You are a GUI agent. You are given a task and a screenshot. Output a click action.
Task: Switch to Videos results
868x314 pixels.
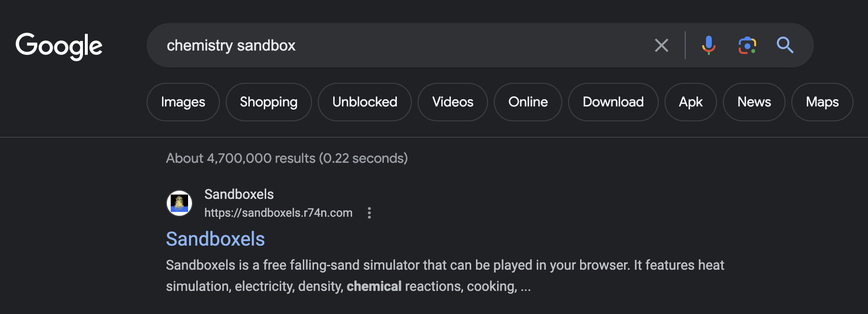(452, 102)
